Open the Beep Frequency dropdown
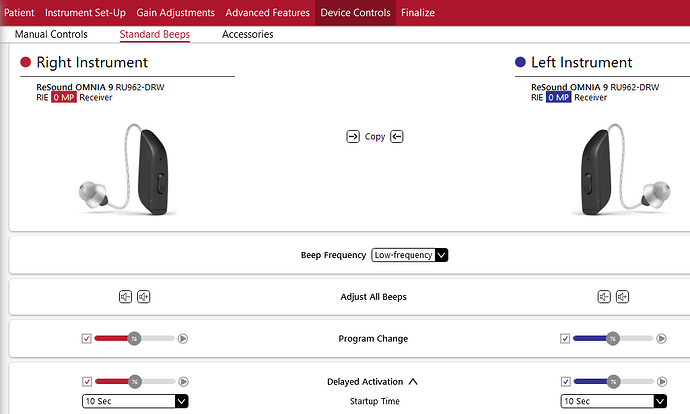Image resolution: width=690 pixels, height=414 pixels. pos(409,255)
